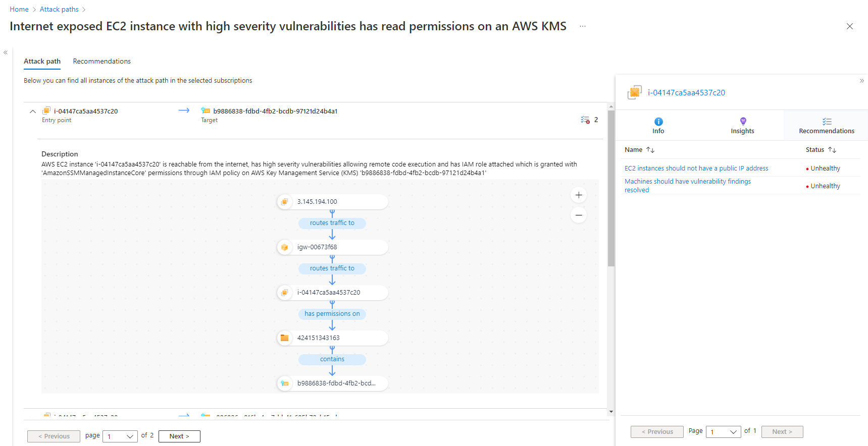Go to Next attack path page

[x=179, y=436]
